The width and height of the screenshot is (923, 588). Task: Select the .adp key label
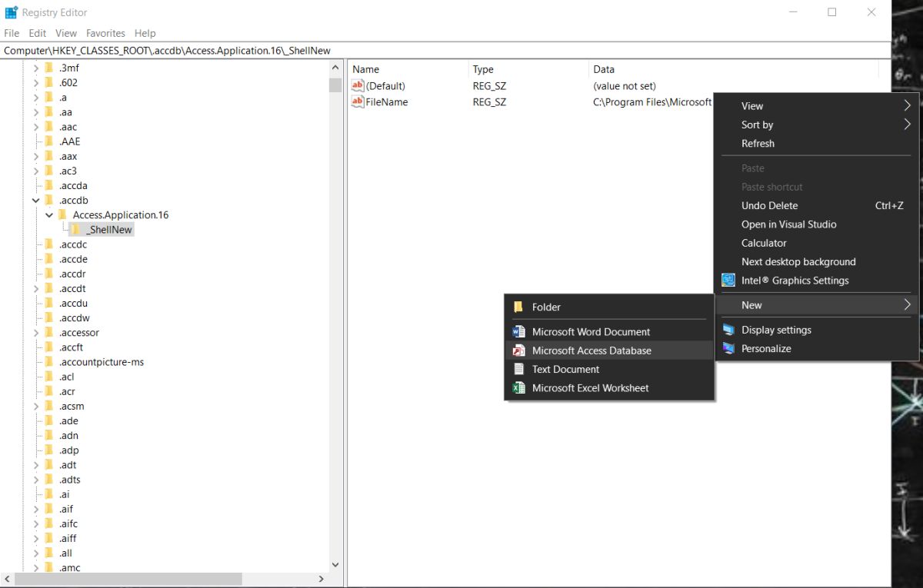tap(68, 450)
